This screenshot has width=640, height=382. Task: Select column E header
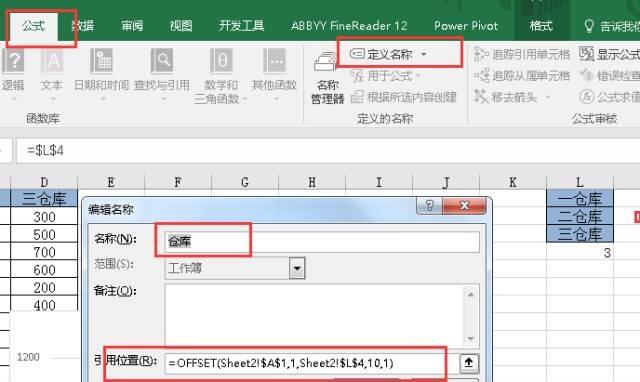[111, 182]
